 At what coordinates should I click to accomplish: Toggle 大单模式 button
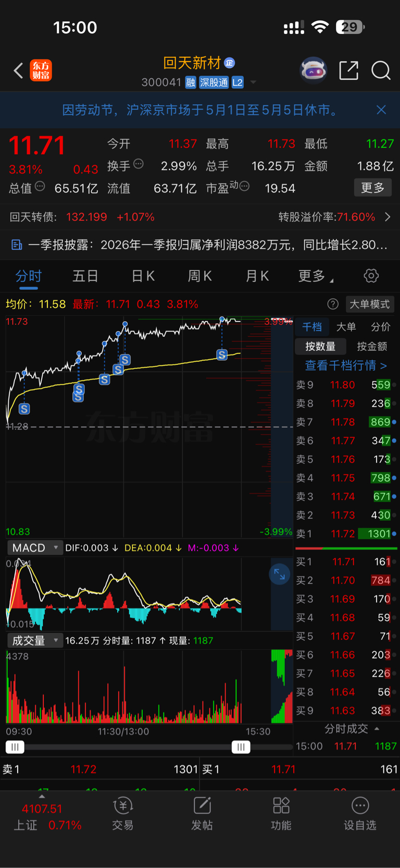(x=370, y=304)
